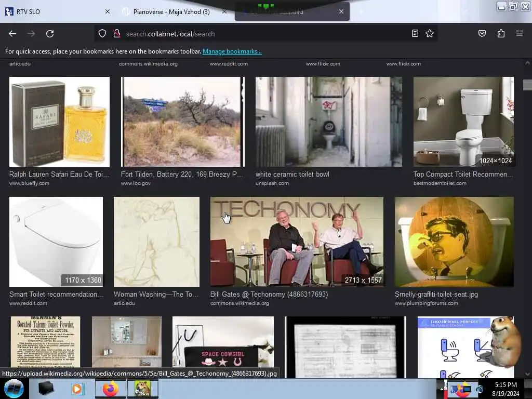Open tracking protection shield icon
This screenshot has width=532, height=399.
[102, 34]
